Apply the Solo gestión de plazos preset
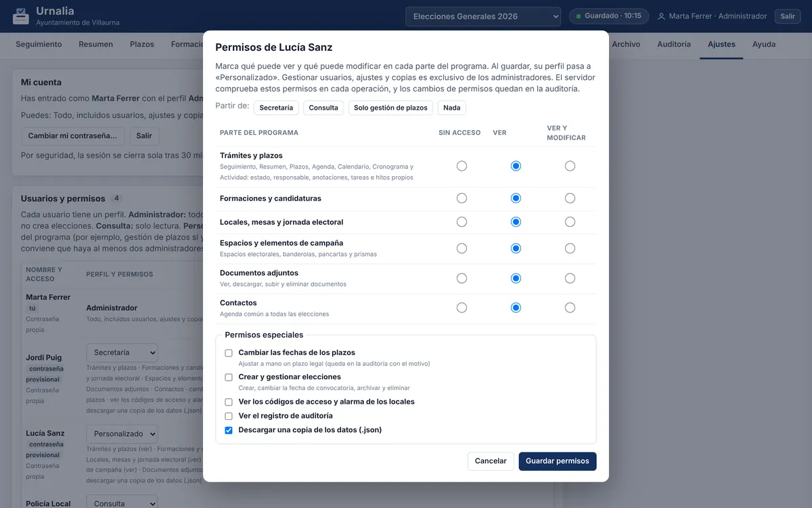 point(390,108)
